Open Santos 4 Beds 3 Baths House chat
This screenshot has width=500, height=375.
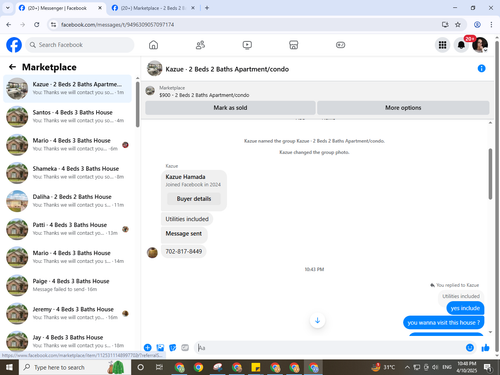(x=67, y=116)
